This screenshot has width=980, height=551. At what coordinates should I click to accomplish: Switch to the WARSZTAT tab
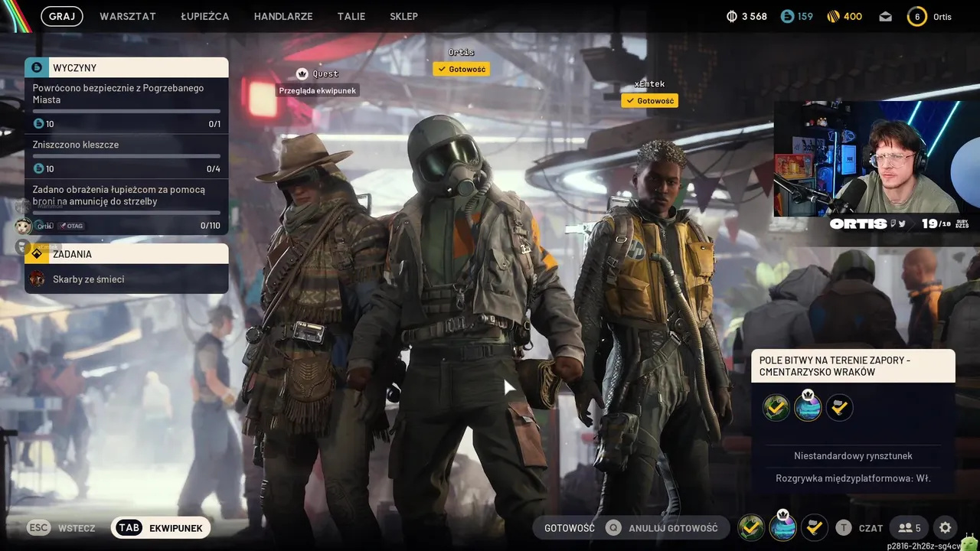coord(128,16)
